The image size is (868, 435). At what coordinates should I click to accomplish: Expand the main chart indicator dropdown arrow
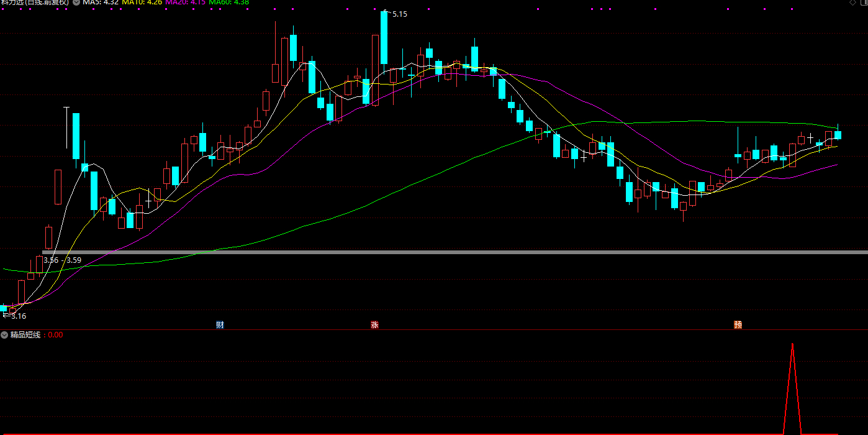76,2
